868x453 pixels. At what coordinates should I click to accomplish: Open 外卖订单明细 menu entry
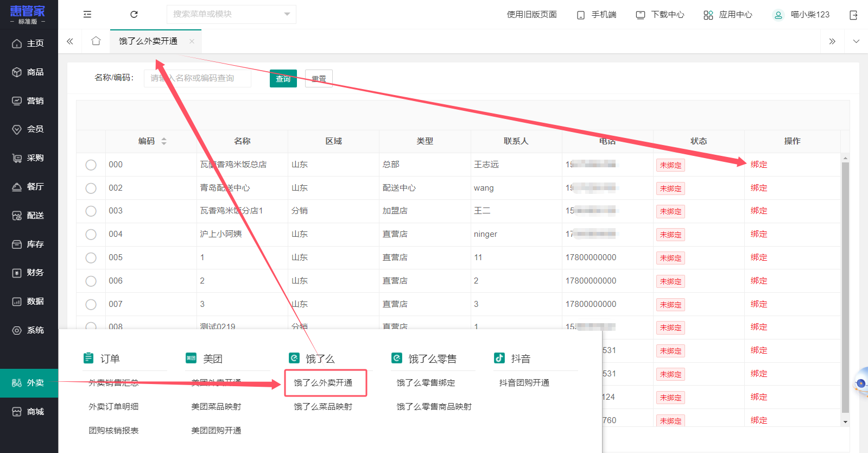coord(113,407)
